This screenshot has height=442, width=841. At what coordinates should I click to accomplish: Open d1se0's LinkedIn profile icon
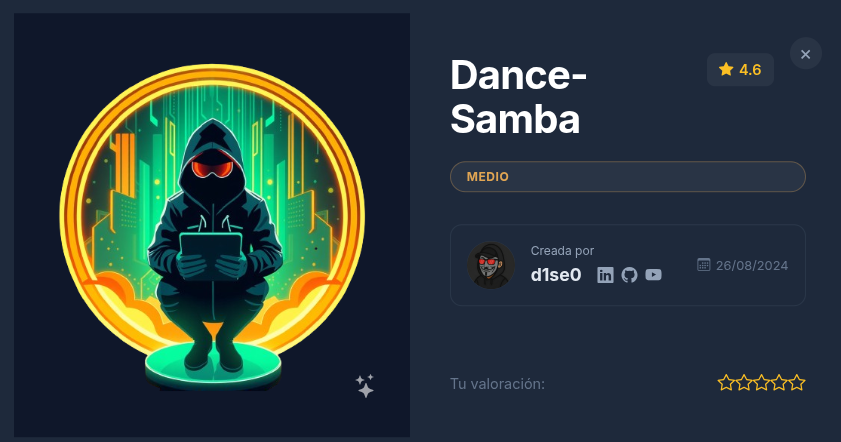tap(605, 275)
